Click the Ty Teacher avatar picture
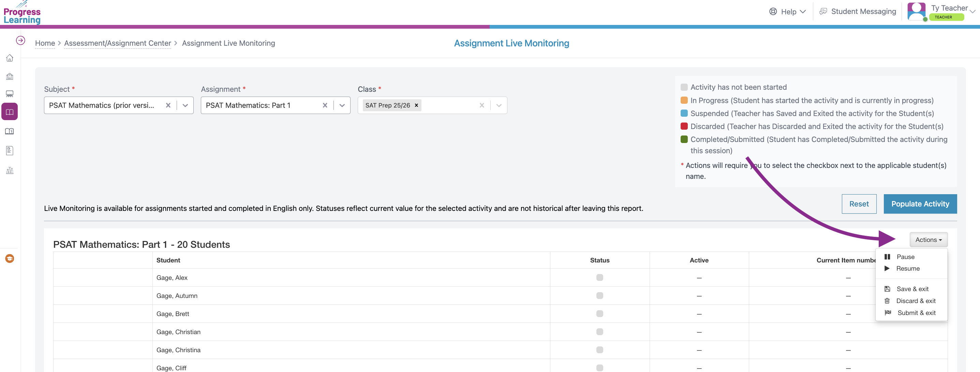The image size is (980, 372). (917, 11)
